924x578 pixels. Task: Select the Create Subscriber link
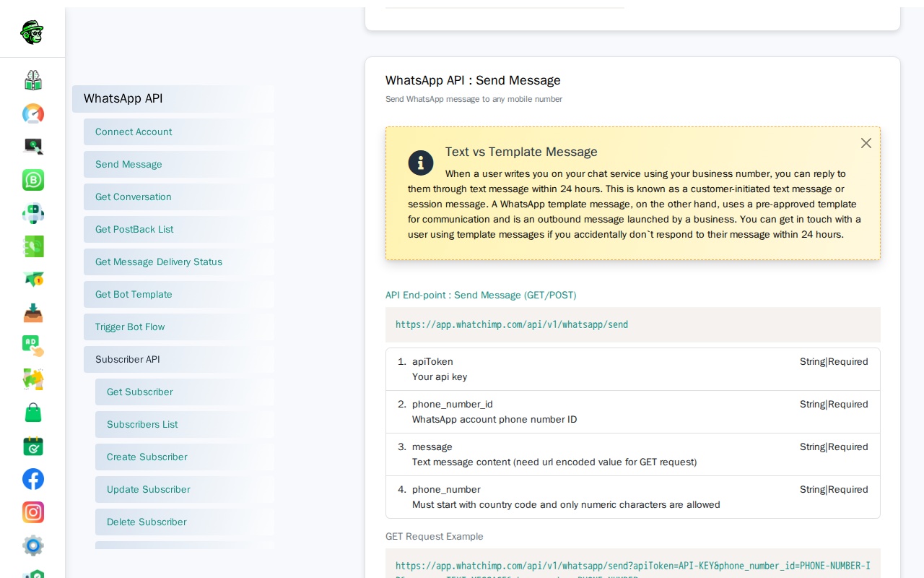(185, 457)
